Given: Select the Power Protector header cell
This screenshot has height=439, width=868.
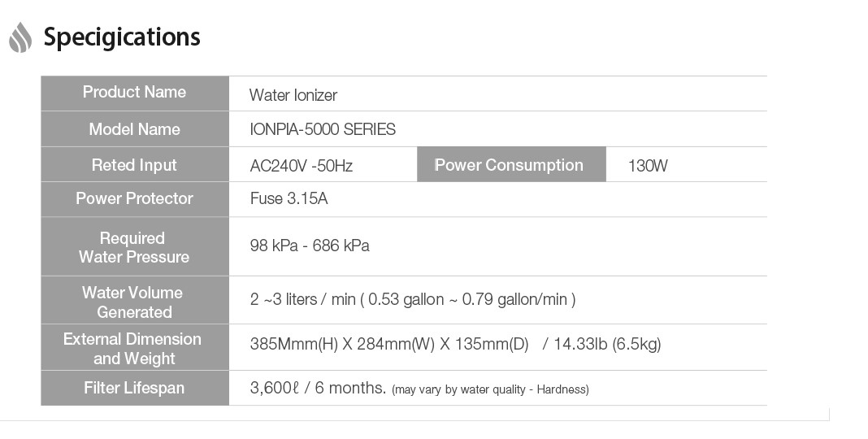Looking at the screenshot, I should [x=135, y=199].
